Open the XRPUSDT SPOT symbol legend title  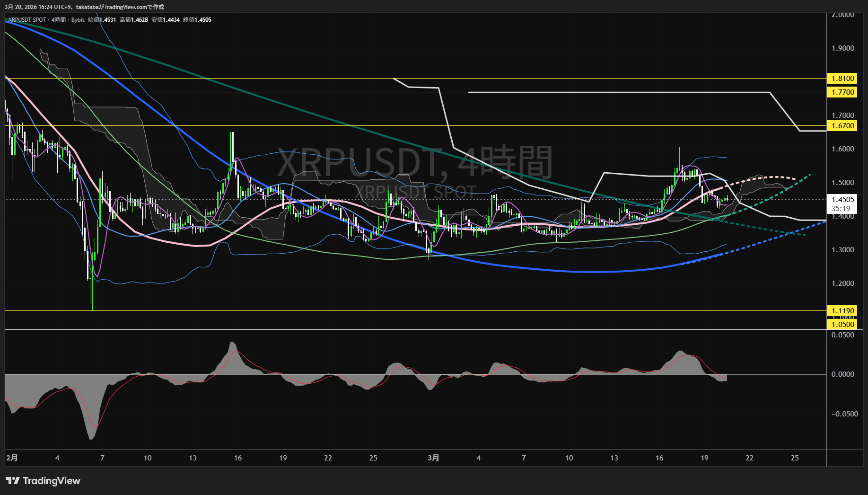pyautogui.click(x=27, y=20)
